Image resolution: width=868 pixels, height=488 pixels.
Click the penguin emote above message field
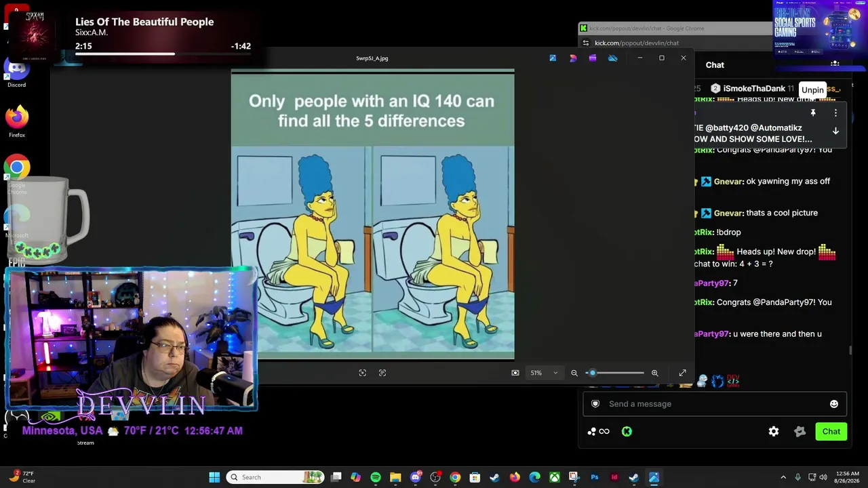coord(703,381)
